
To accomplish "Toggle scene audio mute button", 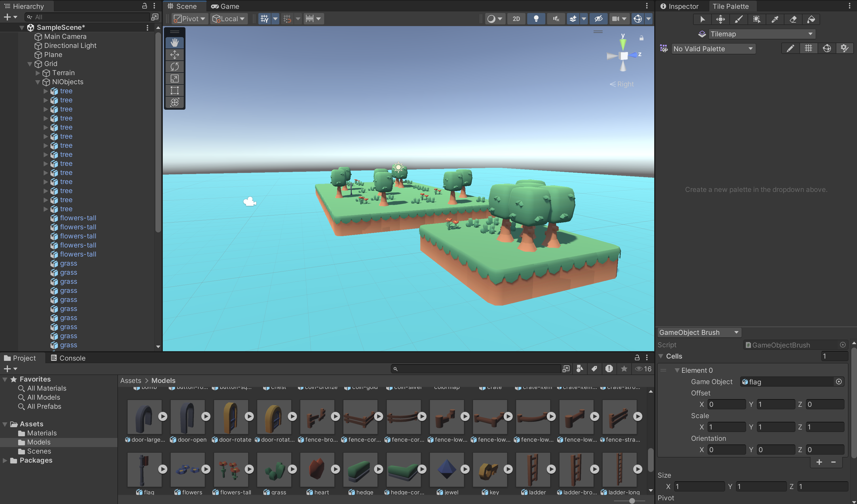I will tap(556, 19).
